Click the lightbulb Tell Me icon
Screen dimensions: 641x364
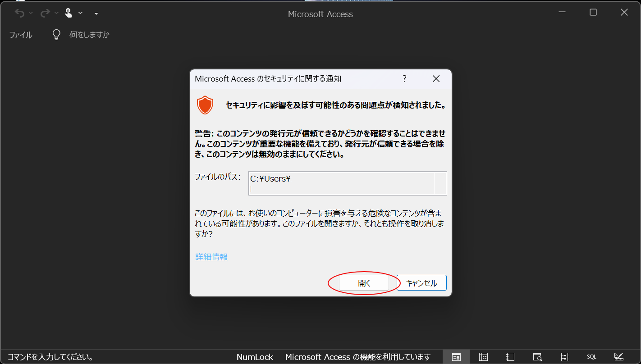(56, 35)
